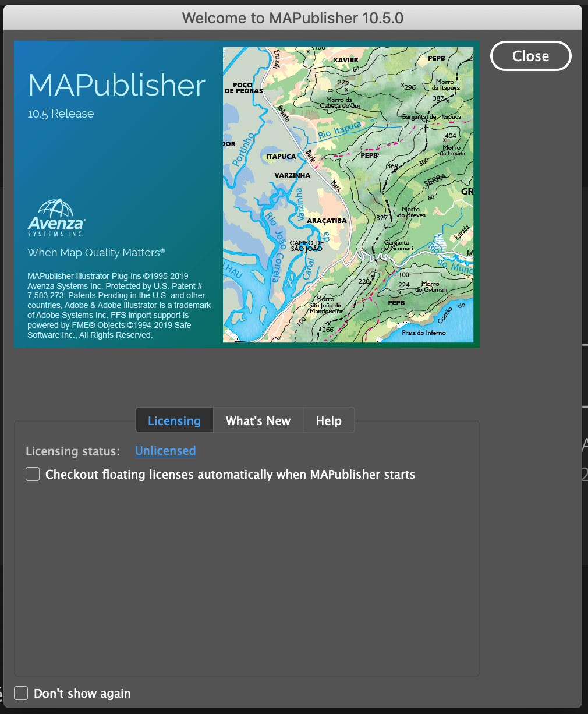Click the 10.5 Release version text
This screenshot has width=588, height=714.
point(61,114)
